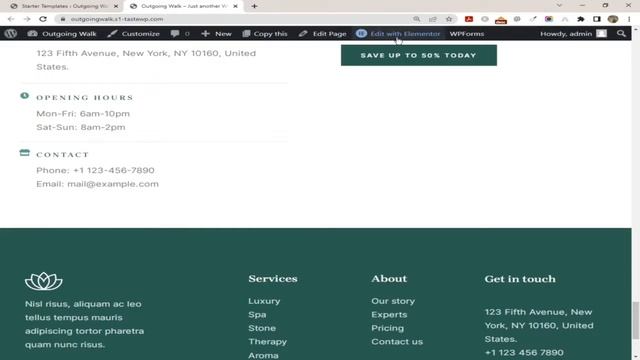Click the Pricing footer link
The image size is (640, 360).
pos(387,328)
